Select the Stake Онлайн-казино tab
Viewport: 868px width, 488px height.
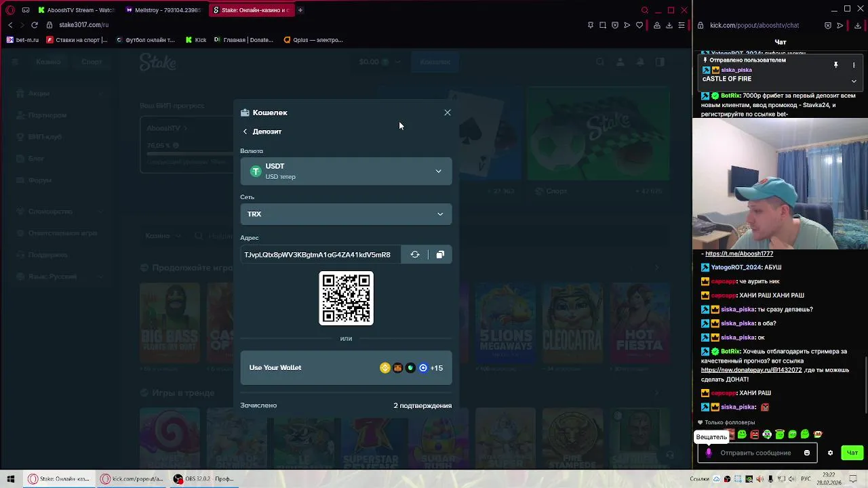click(x=251, y=10)
